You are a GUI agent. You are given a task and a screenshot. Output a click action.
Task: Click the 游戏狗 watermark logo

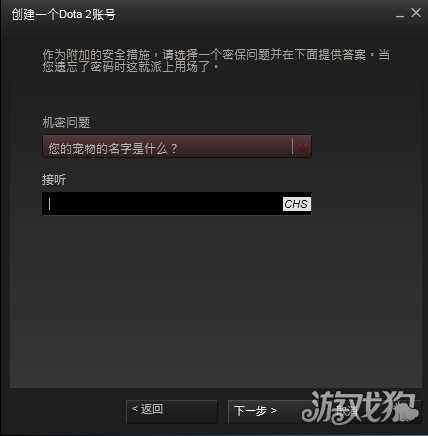[x=360, y=407]
